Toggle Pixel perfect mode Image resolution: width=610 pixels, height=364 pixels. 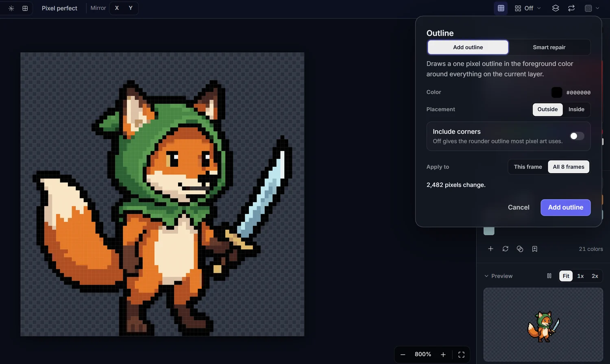point(59,8)
